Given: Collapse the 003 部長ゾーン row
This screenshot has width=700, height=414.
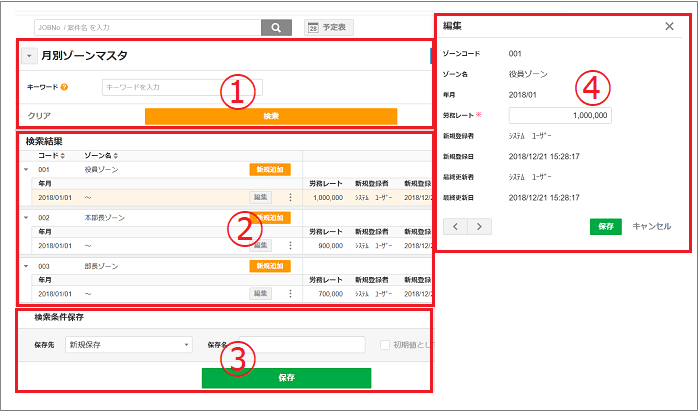Looking at the screenshot, I should pyautogui.click(x=26, y=266).
